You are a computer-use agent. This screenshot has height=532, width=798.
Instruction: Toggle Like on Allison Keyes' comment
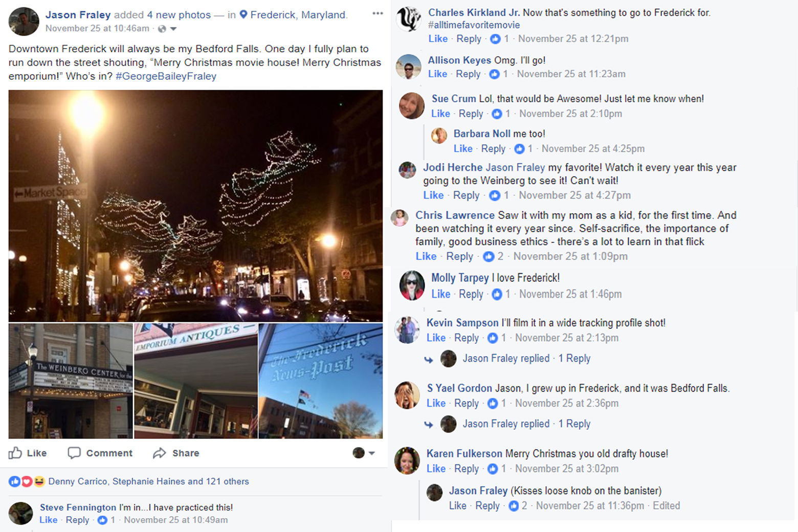(437, 74)
